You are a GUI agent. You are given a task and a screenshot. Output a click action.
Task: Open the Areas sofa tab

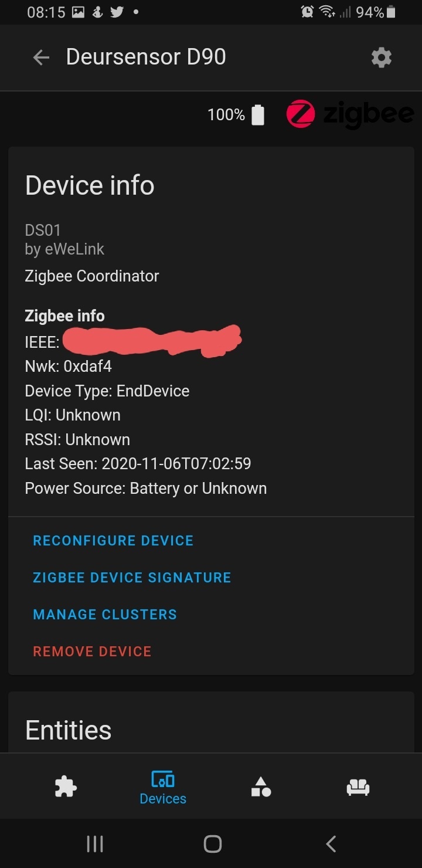(358, 787)
